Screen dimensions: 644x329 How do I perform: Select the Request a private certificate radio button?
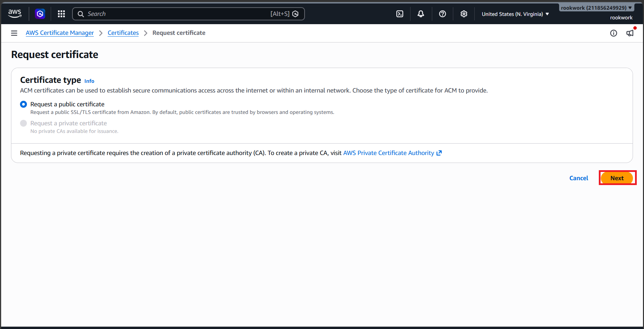(23, 123)
